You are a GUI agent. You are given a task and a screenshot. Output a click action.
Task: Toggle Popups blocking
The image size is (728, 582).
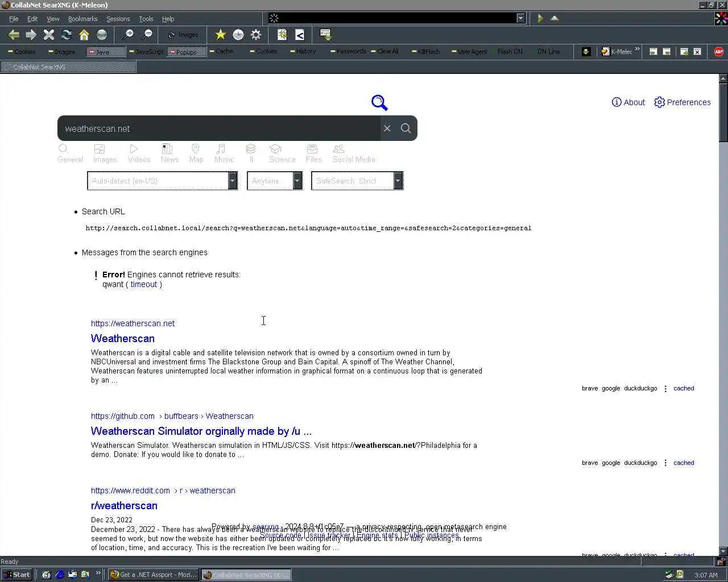tap(187, 52)
